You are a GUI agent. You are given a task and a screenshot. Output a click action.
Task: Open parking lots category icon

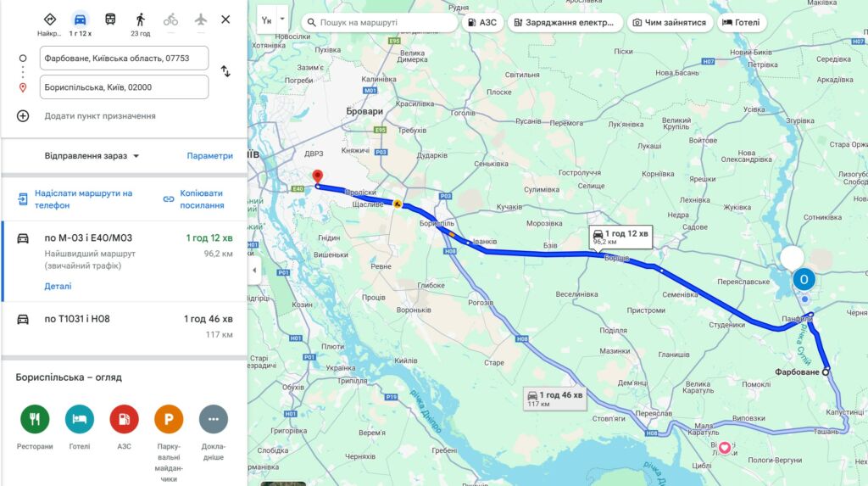pos(169,419)
